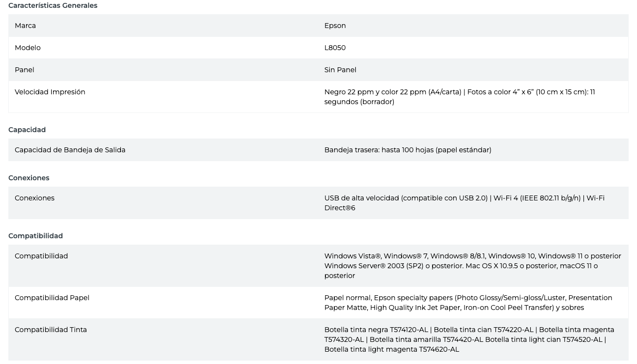Image resolution: width=637 pixels, height=364 pixels.
Task: Select the Conexiones row label
Action: [34, 198]
